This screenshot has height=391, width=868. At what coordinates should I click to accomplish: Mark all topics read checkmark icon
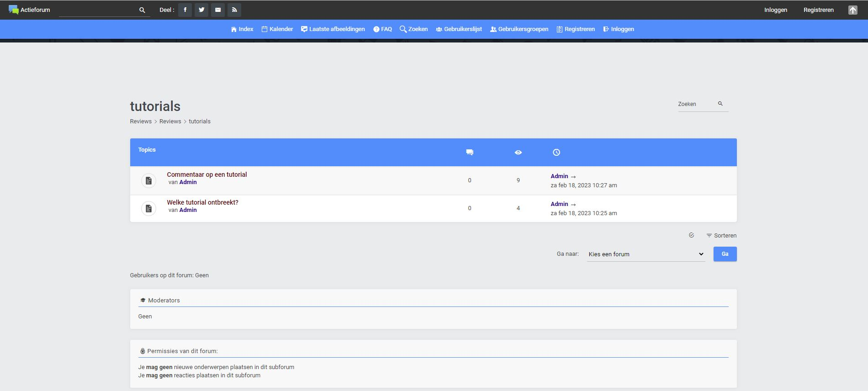pos(691,235)
